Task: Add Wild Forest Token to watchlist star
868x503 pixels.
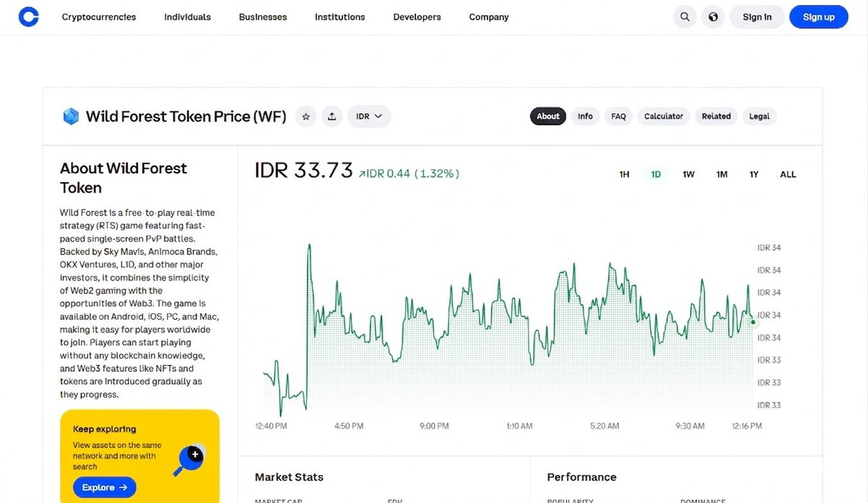Action: (306, 116)
